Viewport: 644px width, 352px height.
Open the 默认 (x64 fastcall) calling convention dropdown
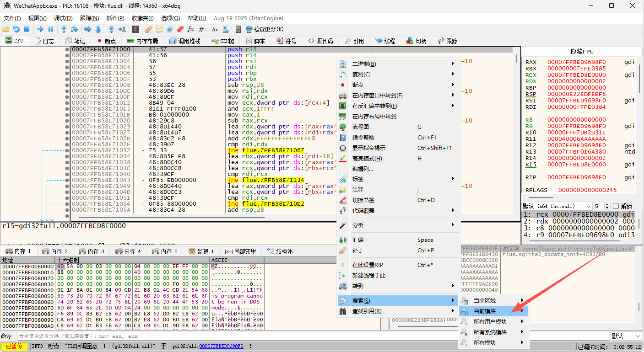coord(557,206)
